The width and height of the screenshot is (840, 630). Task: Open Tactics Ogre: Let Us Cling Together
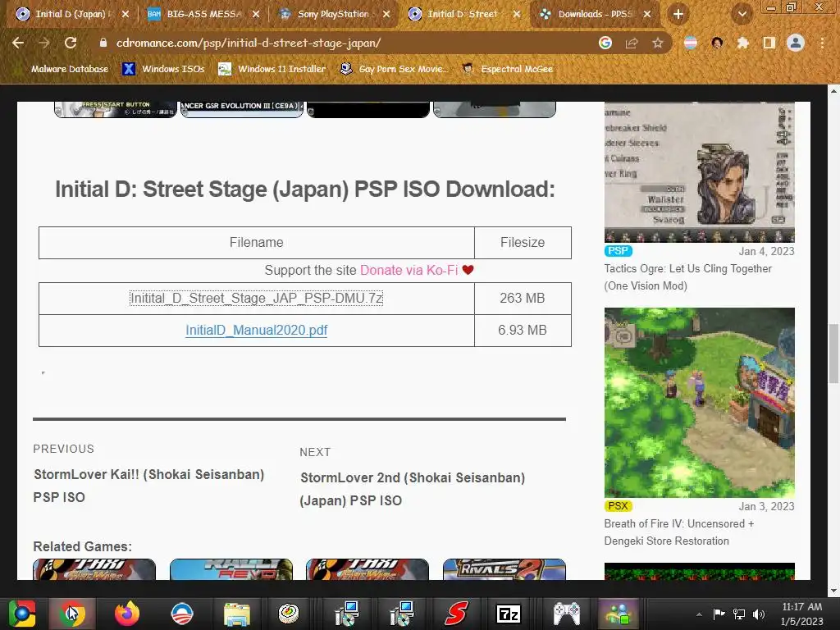tap(688, 277)
